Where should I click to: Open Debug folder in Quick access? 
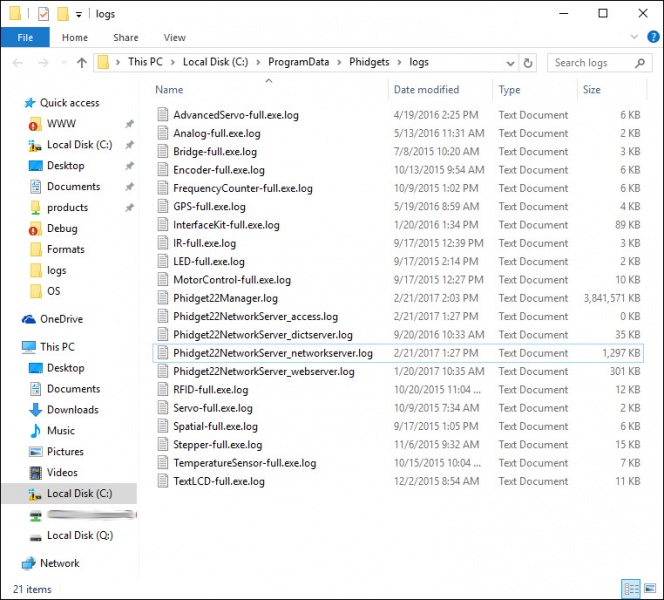(x=62, y=228)
